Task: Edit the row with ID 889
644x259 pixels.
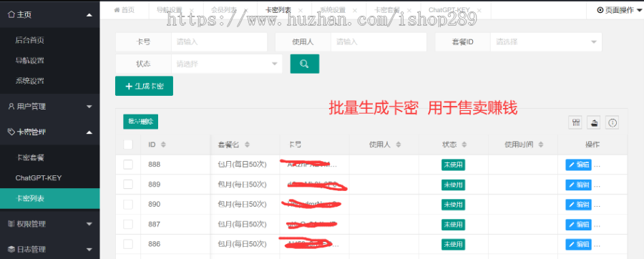Action: (x=579, y=185)
